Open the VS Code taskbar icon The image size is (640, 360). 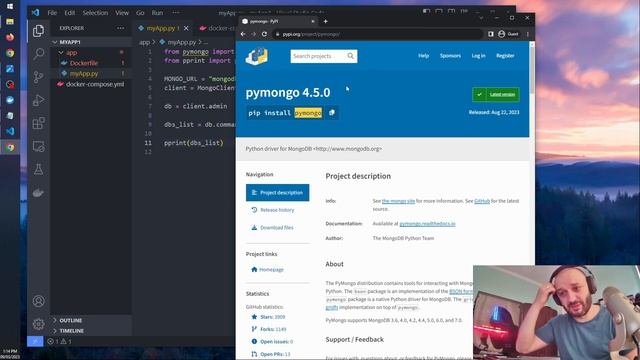[x=10, y=131]
